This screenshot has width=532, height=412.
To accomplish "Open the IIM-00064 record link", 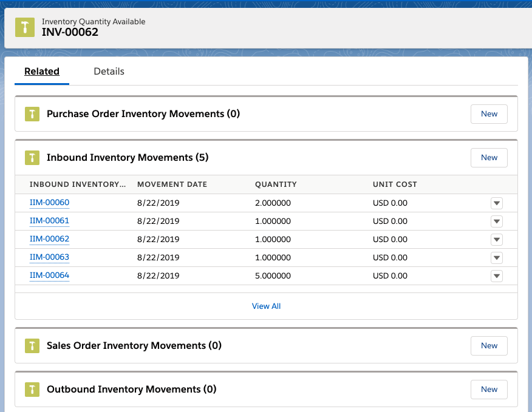I will [50, 275].
